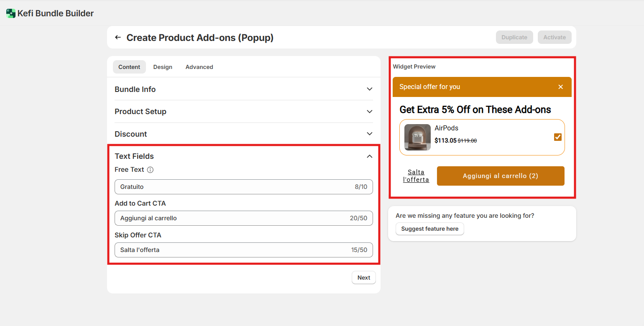644x326 pixels.
Task: Click the Next button
Action: 363,278
